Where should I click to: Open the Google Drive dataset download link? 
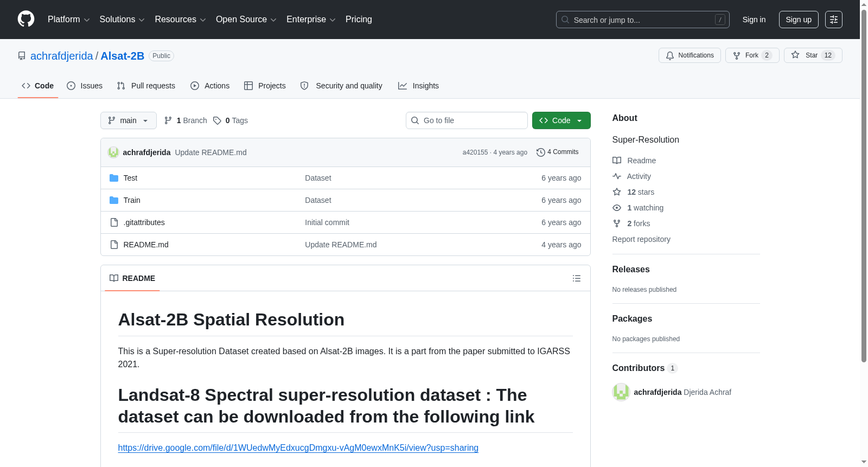pos(298,448)
